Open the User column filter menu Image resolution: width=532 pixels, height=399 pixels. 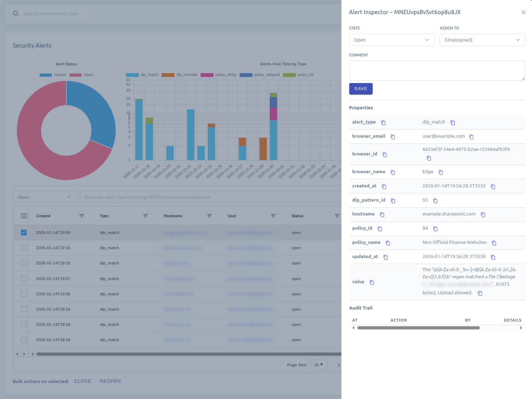273,216
